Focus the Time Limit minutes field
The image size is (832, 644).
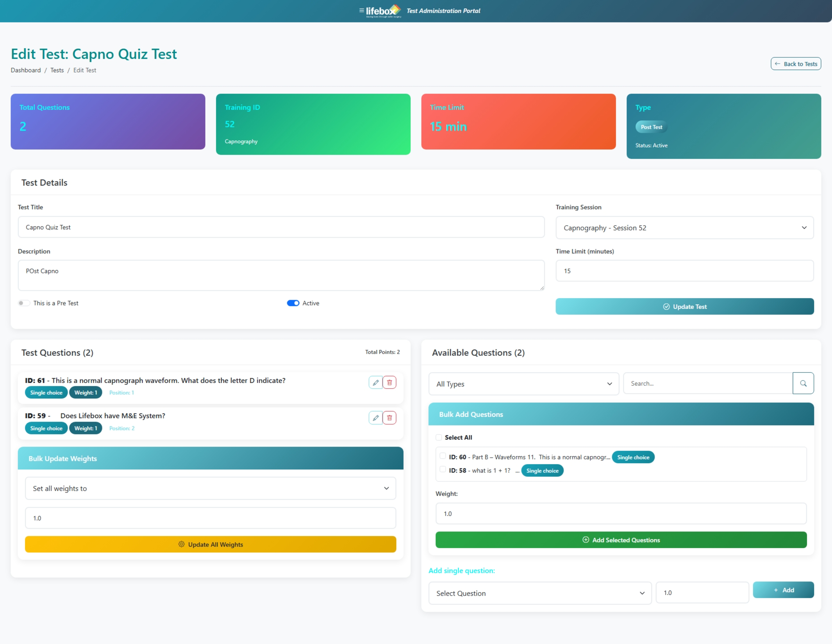tap(685, 271)
